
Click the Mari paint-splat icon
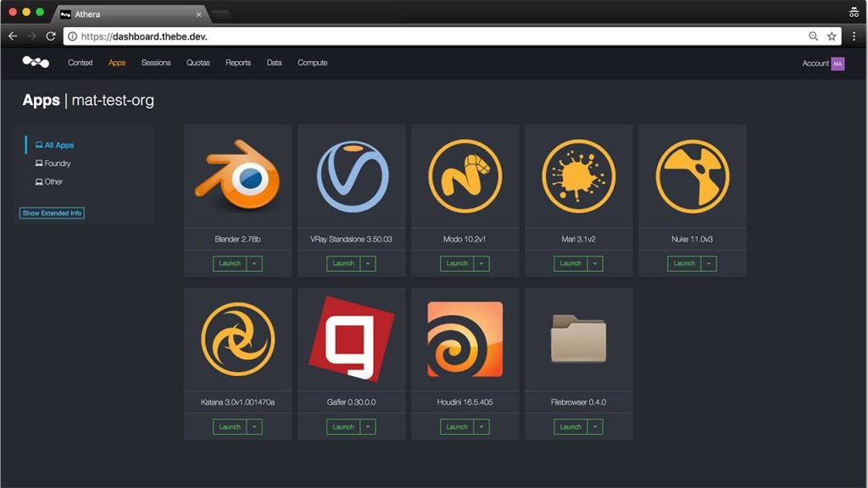pos(579,177)
